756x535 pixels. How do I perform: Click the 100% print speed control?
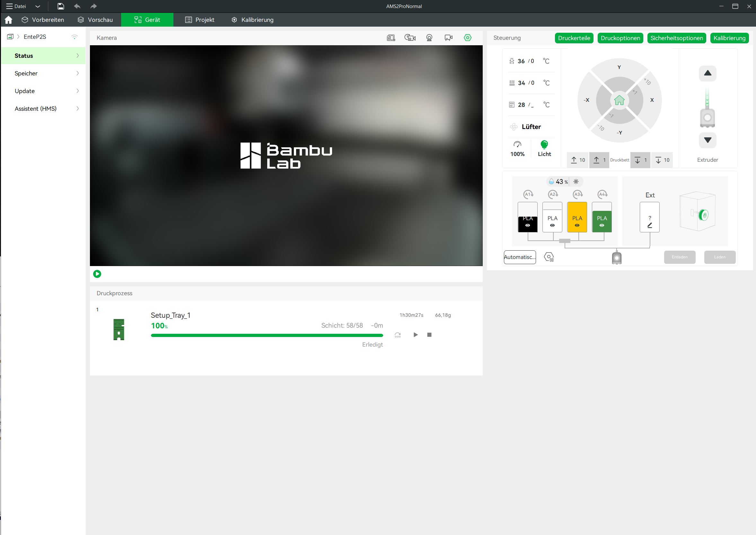517,149
